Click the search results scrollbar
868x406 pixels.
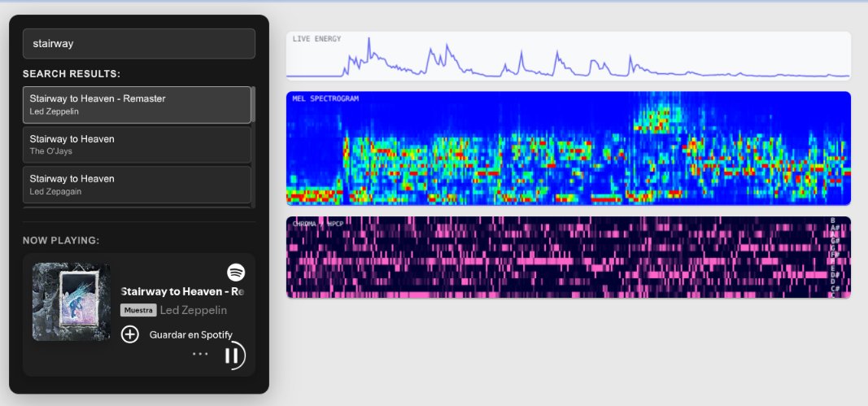coord(254,104)
